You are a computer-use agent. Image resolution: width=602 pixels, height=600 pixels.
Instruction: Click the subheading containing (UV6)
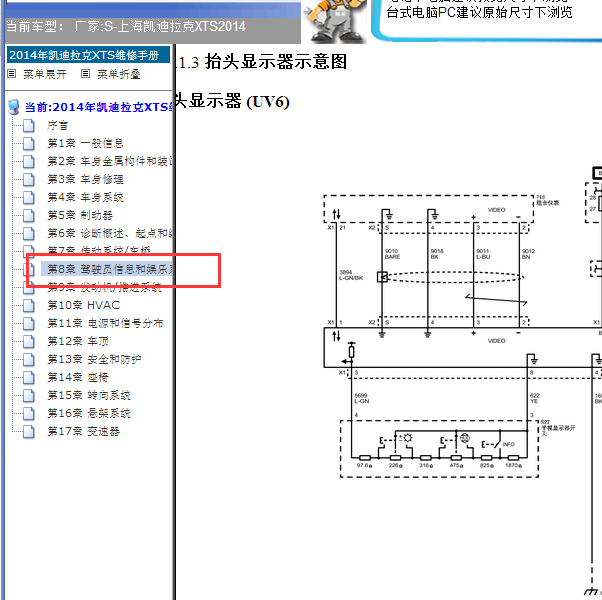coord(233,102)
